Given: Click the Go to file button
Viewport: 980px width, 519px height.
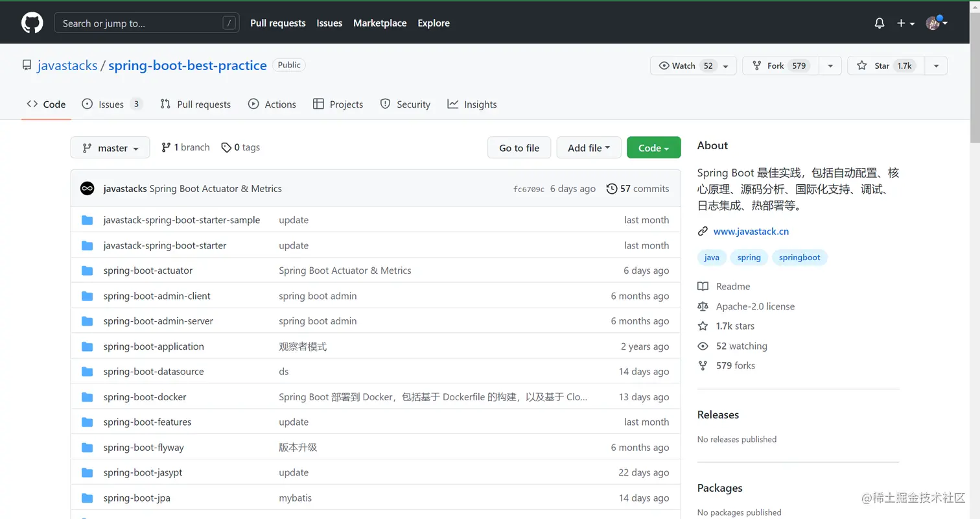Looking at the screenshot, I should pos(519,148).
